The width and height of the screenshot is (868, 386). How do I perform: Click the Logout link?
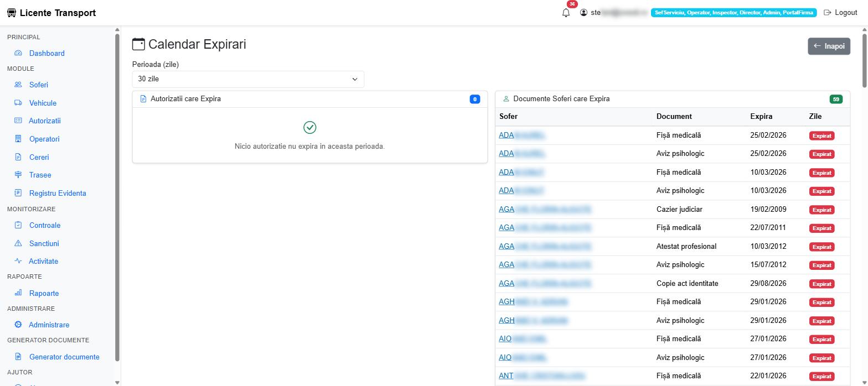pyautogui.click(x=840, y=13)
